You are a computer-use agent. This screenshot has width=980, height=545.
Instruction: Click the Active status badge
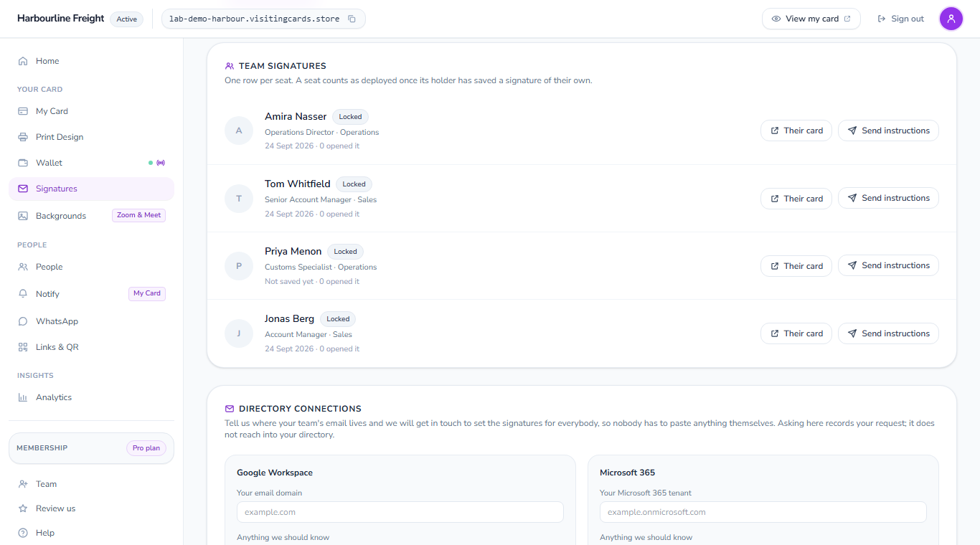(x=127, y=19)
